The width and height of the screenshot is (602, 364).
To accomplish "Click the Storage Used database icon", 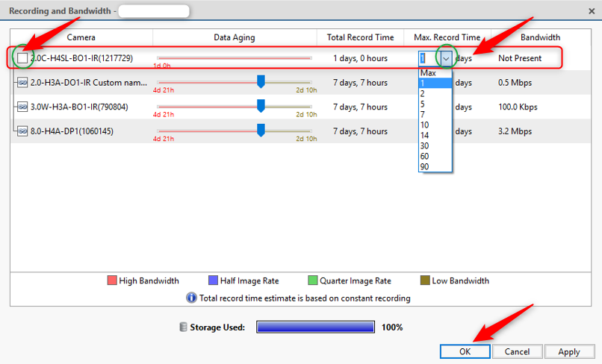I will [184, 327].
